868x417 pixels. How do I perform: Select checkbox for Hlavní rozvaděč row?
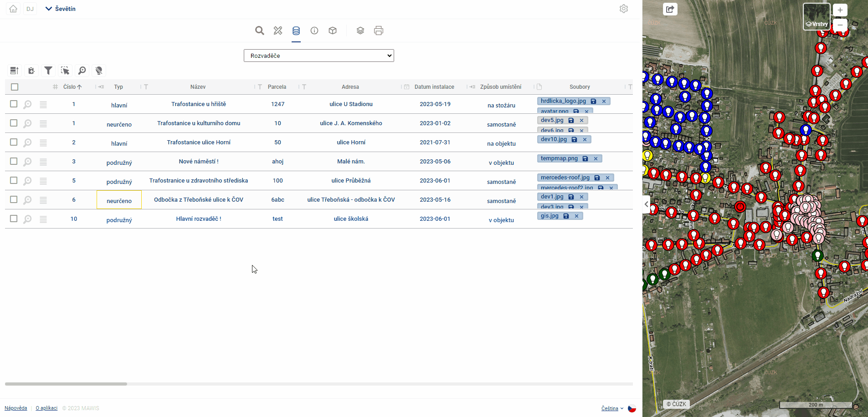(14, 219)
